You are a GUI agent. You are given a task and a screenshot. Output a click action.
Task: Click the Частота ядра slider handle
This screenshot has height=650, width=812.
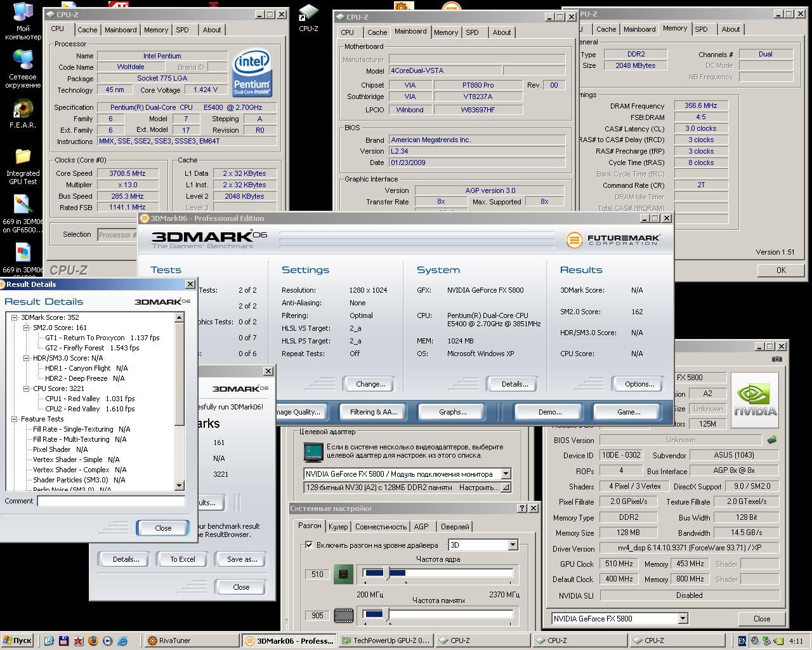[388, 573]
